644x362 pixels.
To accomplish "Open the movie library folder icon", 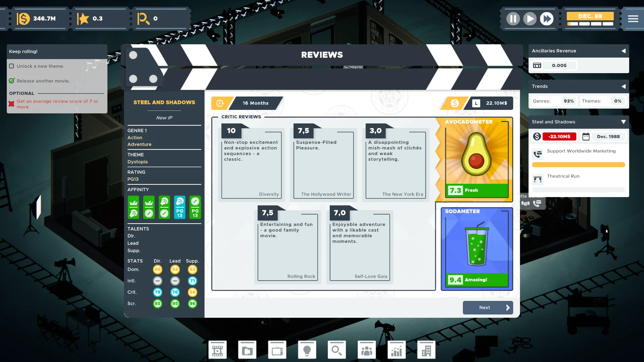I will click(247, 349).
